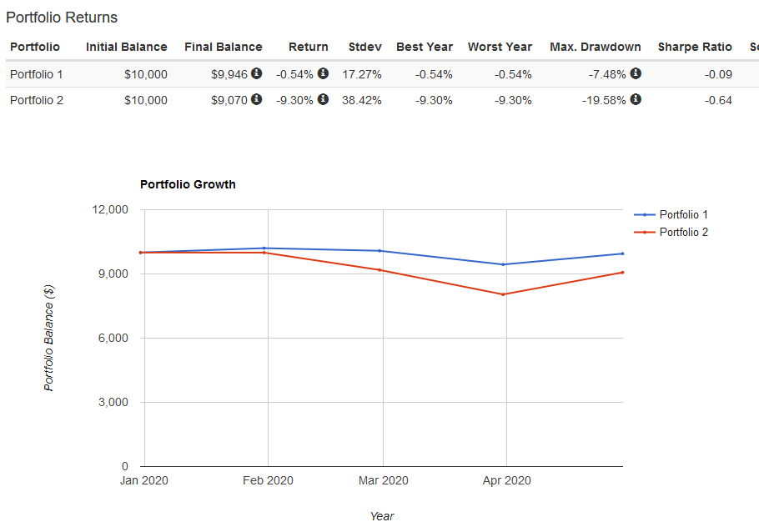This screenshot has height=532, width=759.
Task: Select the Portfolio 2 name in table
Action: [37, 100]
